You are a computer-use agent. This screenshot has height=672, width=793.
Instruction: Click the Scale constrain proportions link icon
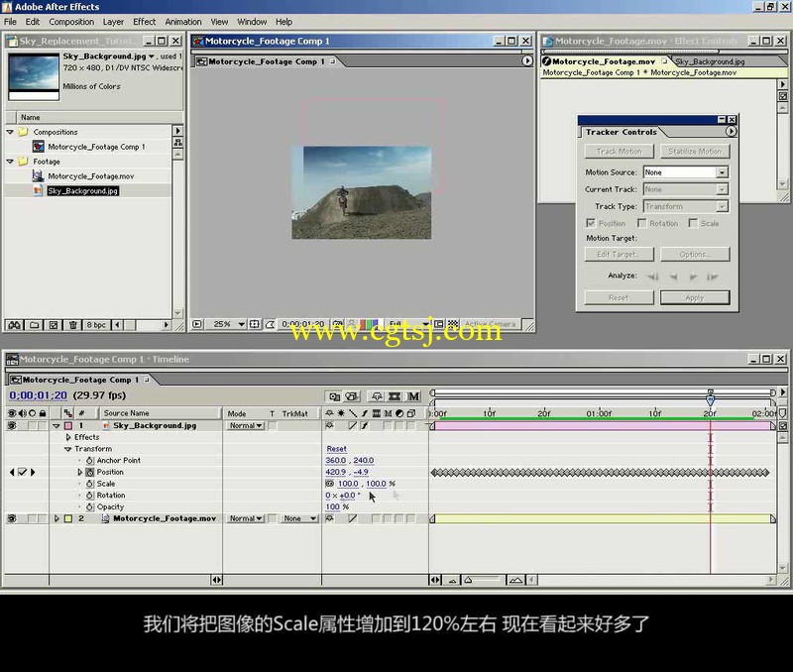coord(330,484)
